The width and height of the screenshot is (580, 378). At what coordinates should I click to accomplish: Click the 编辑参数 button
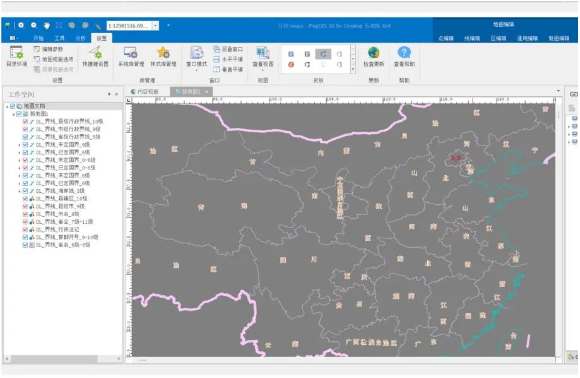[x=48, y=49]
